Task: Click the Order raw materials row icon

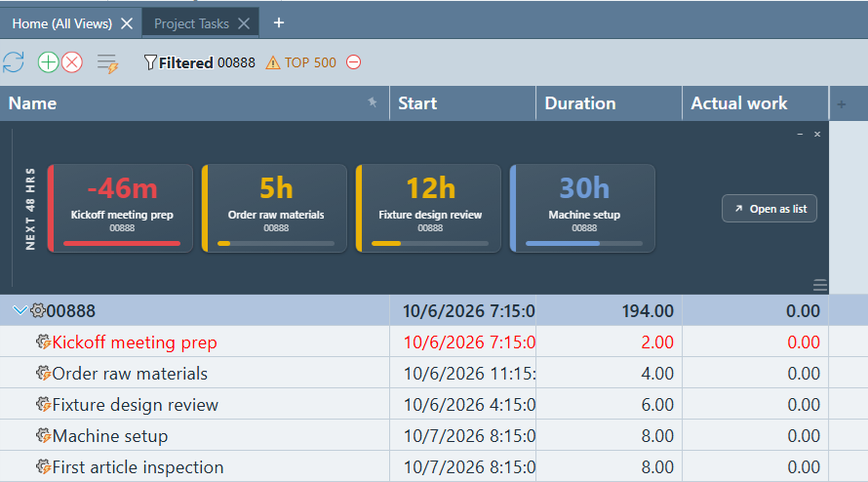Action: (x=43, y=373)
